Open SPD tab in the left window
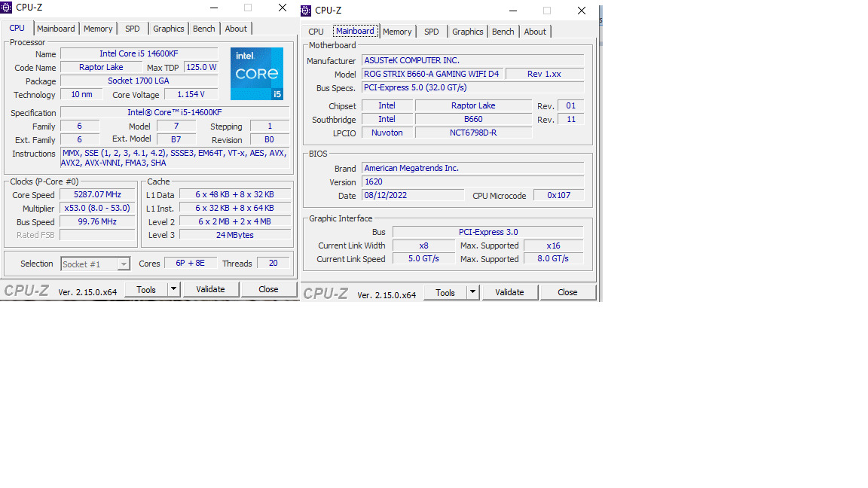Viewport: 868px width, 488px height. pyautogui.click(x=133, y=29)
